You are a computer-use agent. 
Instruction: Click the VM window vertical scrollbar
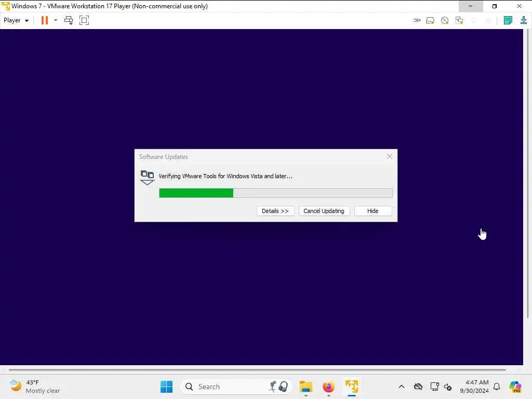coord(528,174)
